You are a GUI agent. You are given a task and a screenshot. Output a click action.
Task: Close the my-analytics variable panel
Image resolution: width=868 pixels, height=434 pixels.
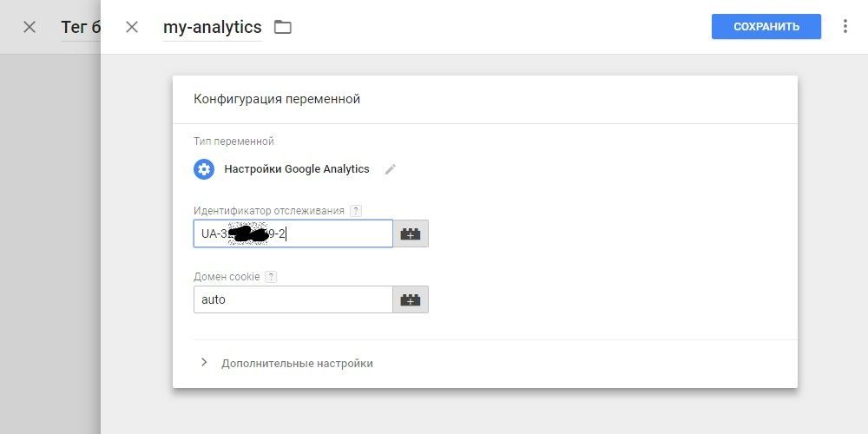pos(132,27)
